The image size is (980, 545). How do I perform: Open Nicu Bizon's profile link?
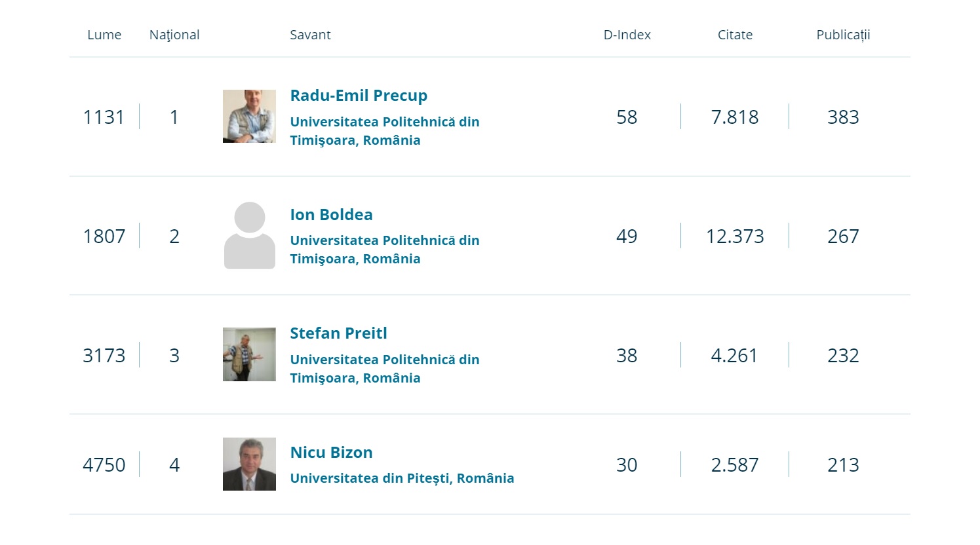pos(331,453)
